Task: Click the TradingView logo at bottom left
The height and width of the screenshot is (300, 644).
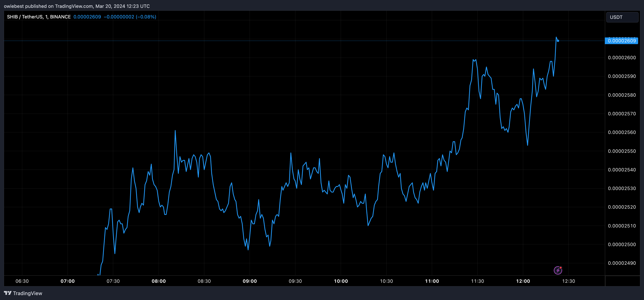Action: click(8, 293)
